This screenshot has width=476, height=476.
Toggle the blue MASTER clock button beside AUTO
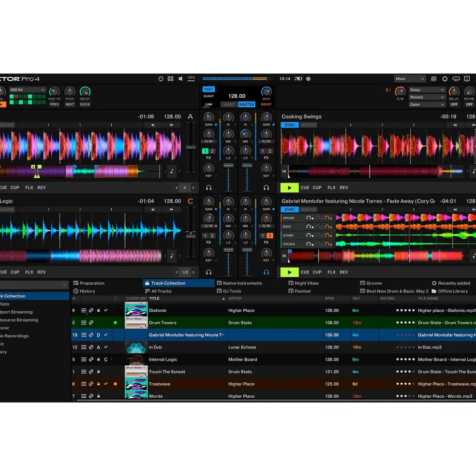tap(247, 104)
